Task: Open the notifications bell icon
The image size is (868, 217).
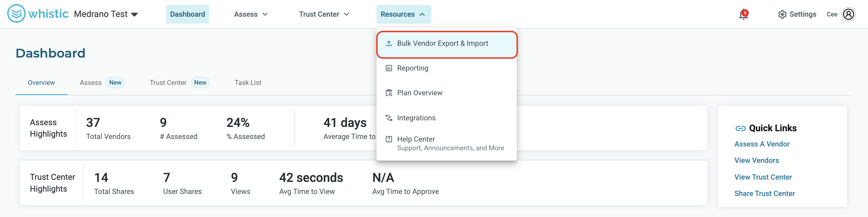Action: 743,14
